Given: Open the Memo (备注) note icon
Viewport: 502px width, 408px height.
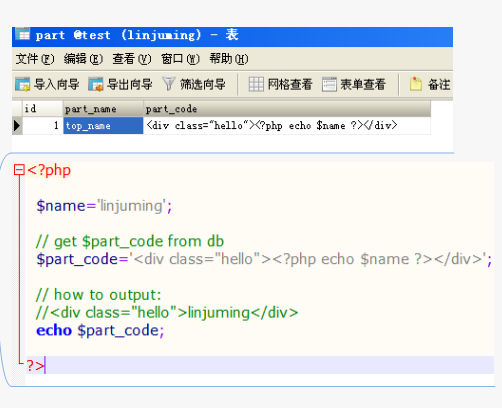Looking at the screenshot, I should click(415, 84).
